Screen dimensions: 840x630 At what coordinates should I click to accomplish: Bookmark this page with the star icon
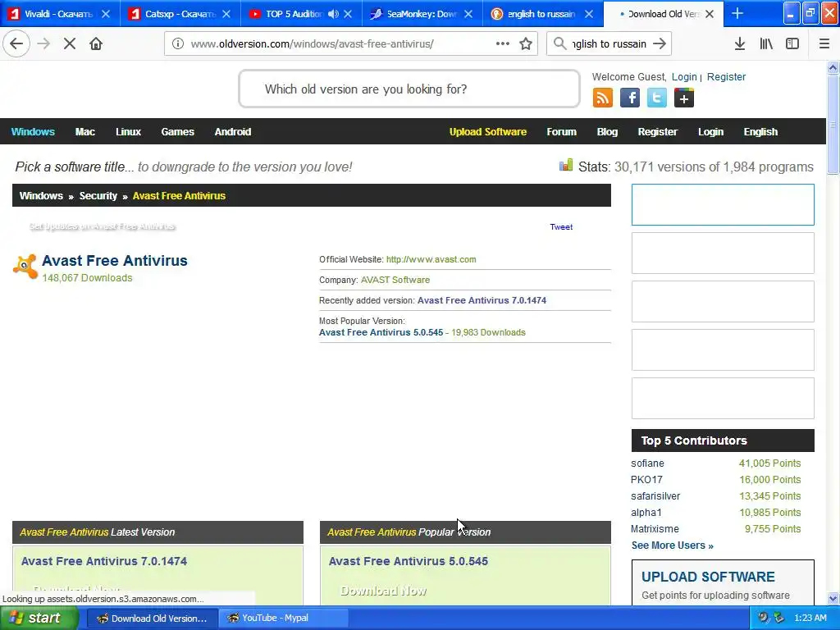point(526,43)
